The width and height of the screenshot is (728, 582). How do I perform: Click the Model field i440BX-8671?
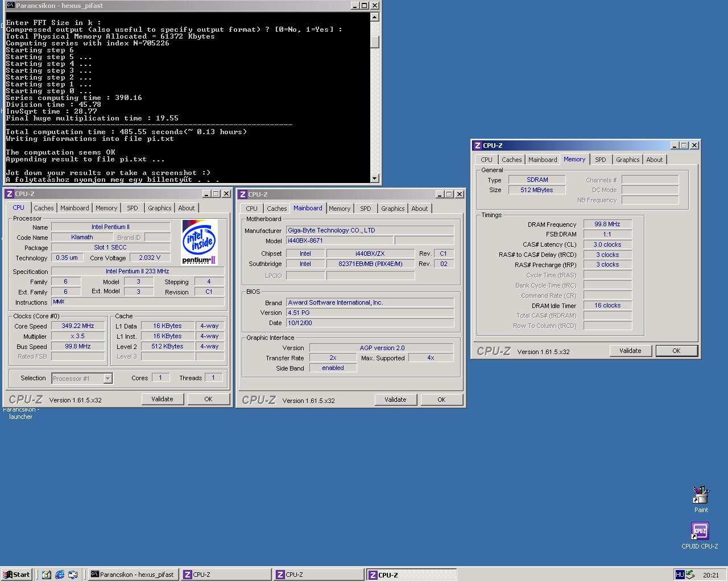coord(339,240)
